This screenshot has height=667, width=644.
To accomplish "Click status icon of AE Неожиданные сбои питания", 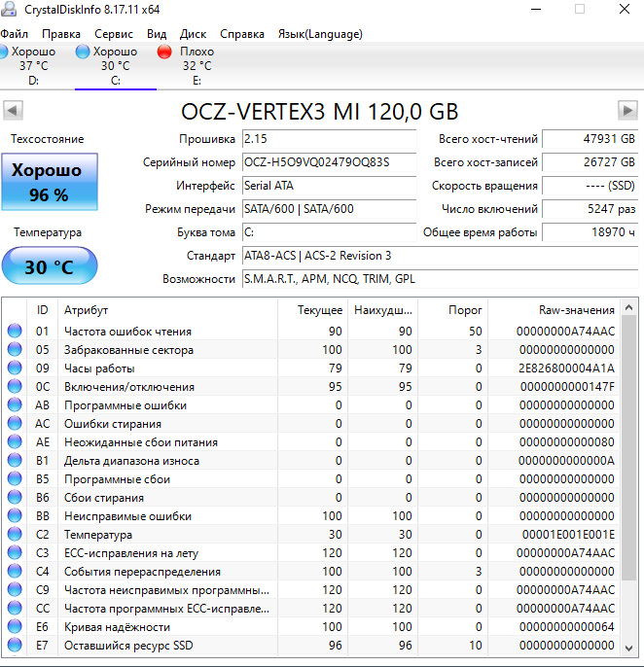I will point(15,441).
